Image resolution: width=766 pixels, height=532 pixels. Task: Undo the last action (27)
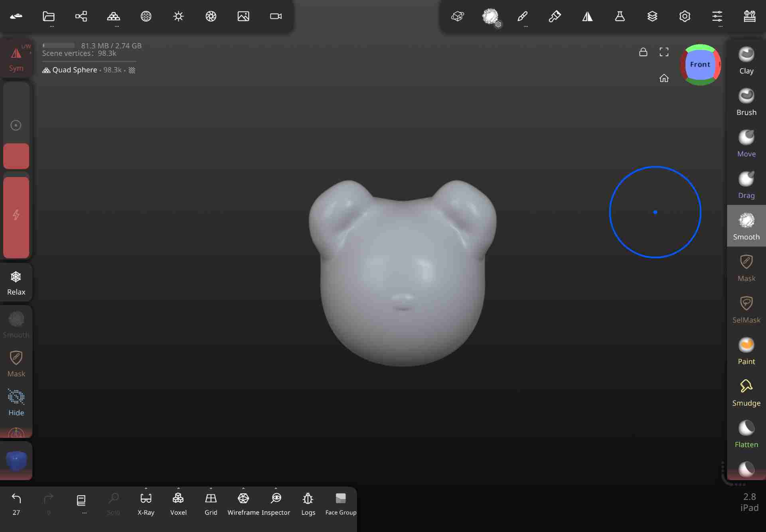point(16,503)
